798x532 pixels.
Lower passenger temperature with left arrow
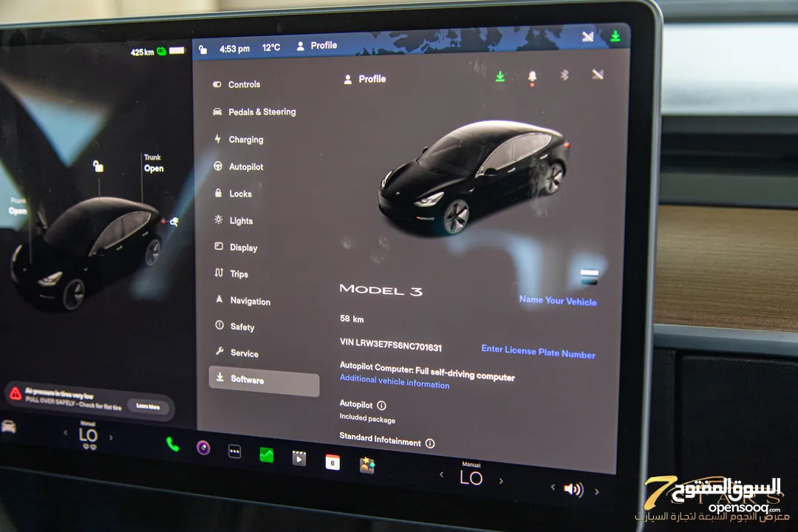pos(442,474)
